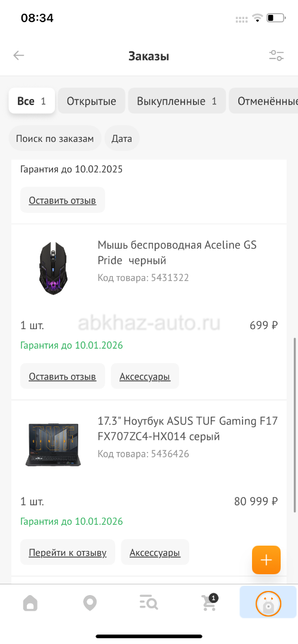Open the shopping cart icon
Image resolution: width=298 pixels, height=644 pixels.
[x=209, y=602]
